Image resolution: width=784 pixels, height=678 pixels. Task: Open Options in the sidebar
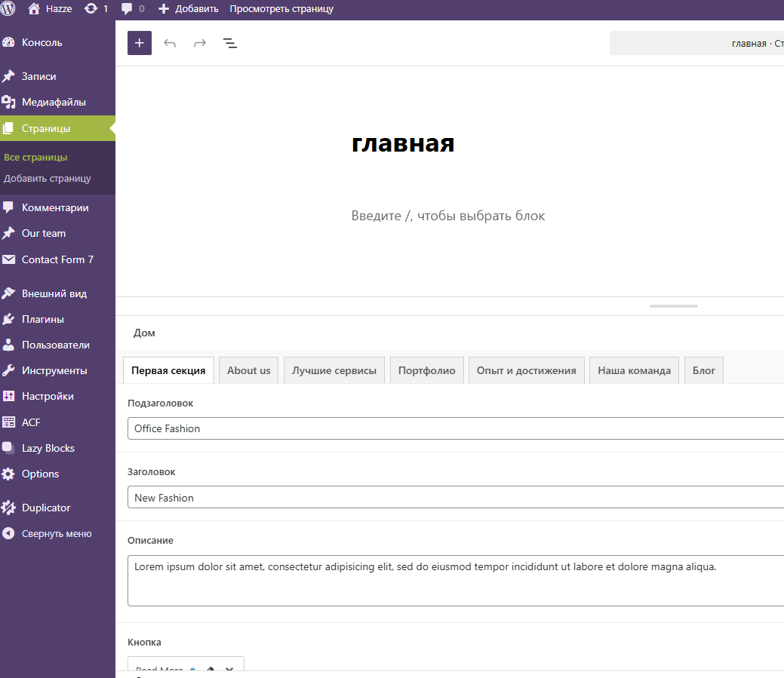click(x=57, y=474)
